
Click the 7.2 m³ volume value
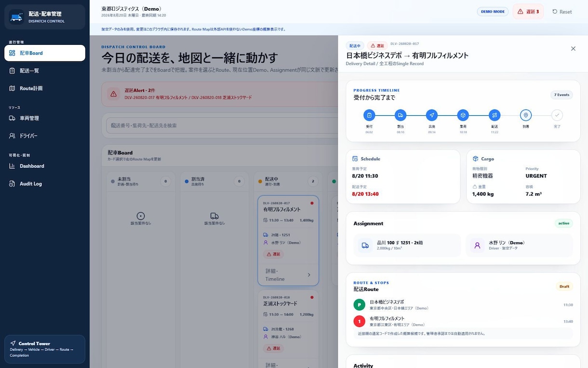click(x=534, y=194)
